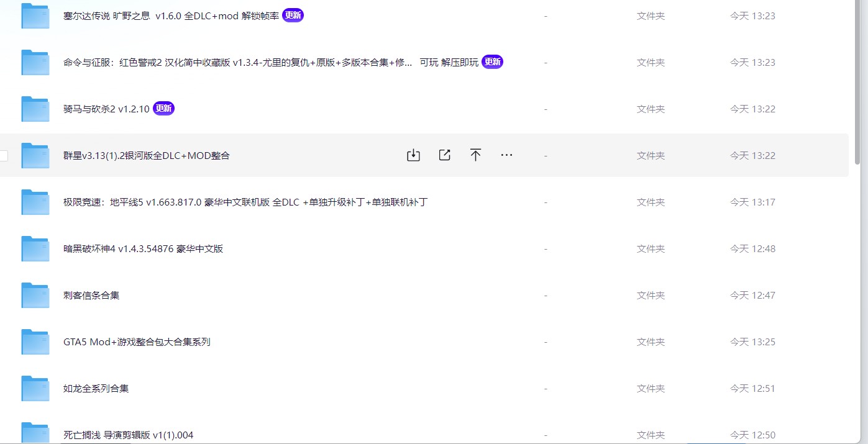Click time 今天 13:17 on 极限竞速 row

click(x=752, y=202)
